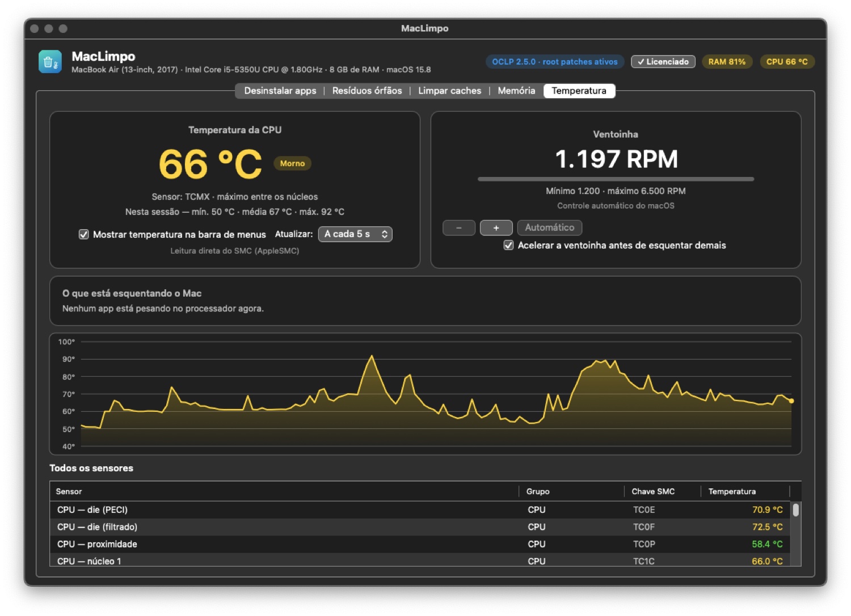Sort by the Chave SMC column header

pos(663,491)
